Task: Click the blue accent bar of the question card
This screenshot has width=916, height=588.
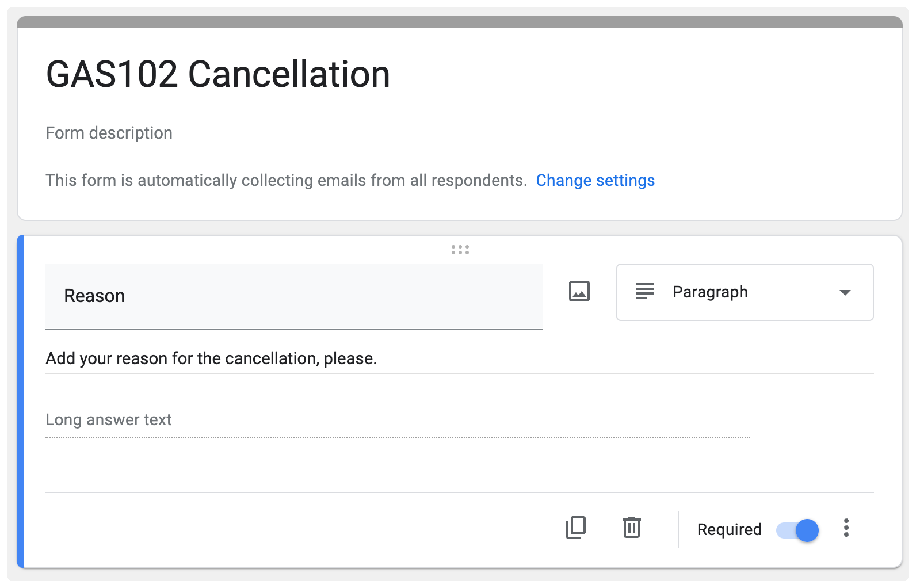Action: point(20,402)
